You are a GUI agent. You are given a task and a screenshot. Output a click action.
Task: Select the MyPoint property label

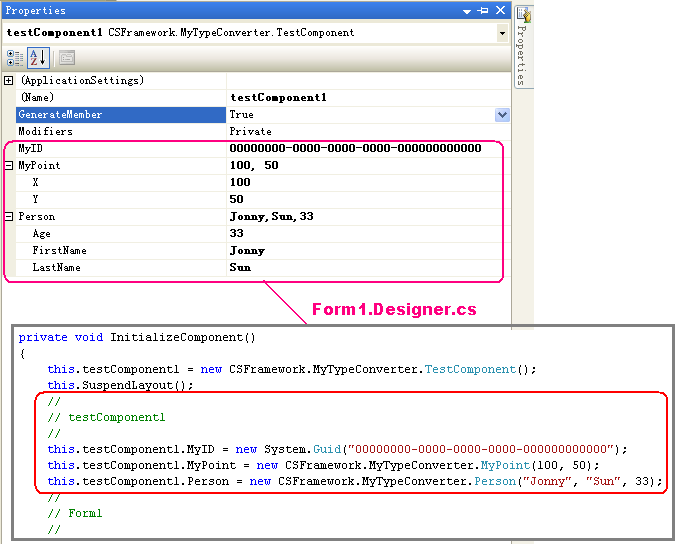39,166
